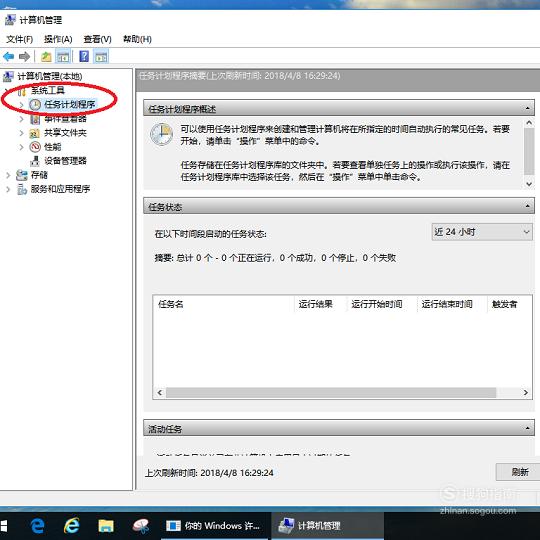Select 设备管理器 in the tree

click(x=65, y=161)
